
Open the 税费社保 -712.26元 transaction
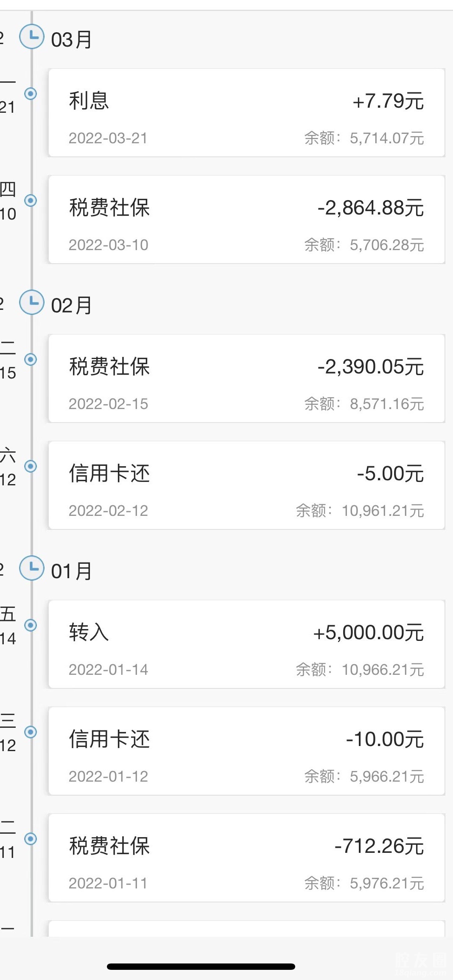click(x=246, y=858)
